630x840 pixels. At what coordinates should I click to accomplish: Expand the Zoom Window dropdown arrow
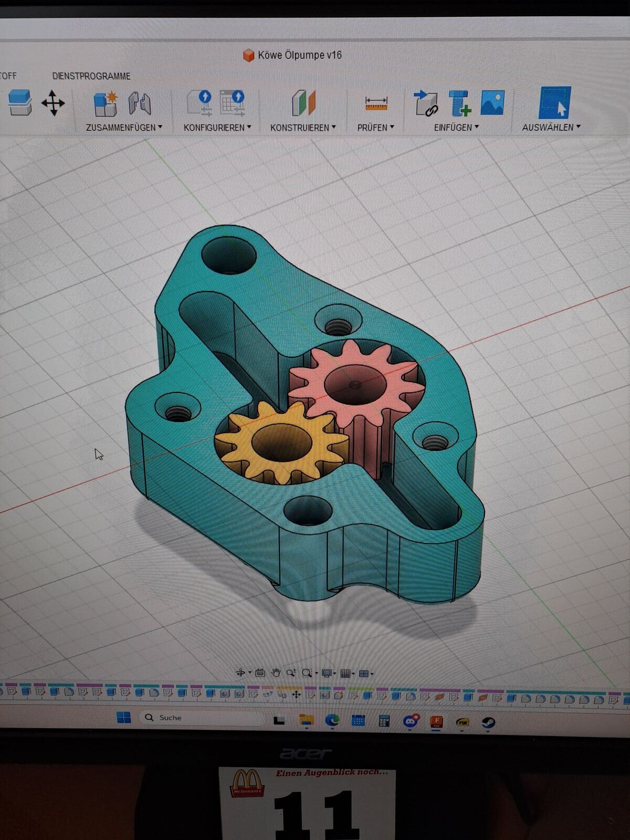pyautogui.click(x=317, y=673)
